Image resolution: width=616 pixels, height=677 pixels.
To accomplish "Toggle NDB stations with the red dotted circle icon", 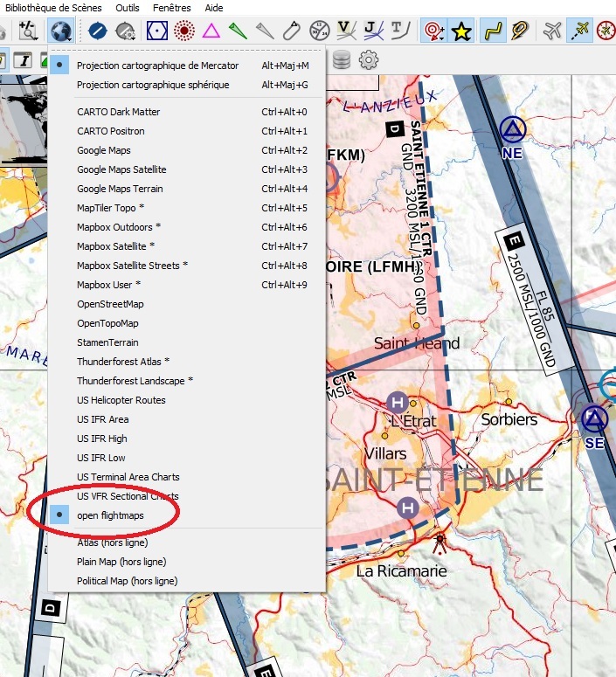I will click(184, 31).
